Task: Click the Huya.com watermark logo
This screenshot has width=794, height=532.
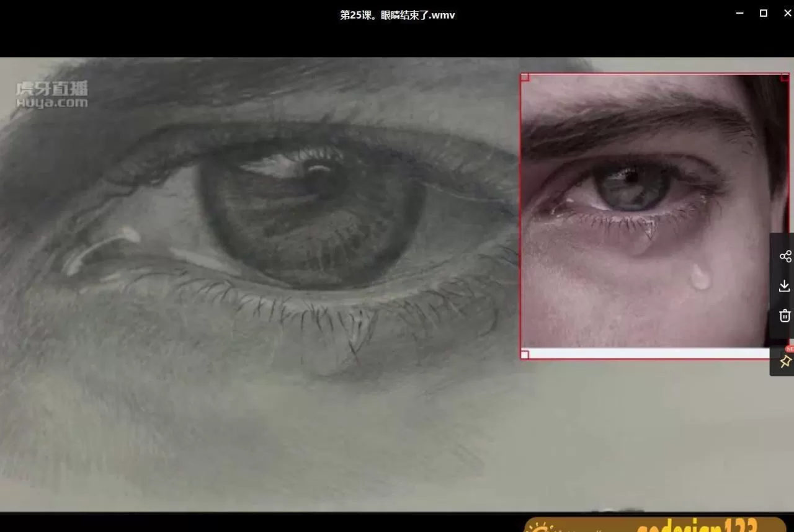Action: 52,95
